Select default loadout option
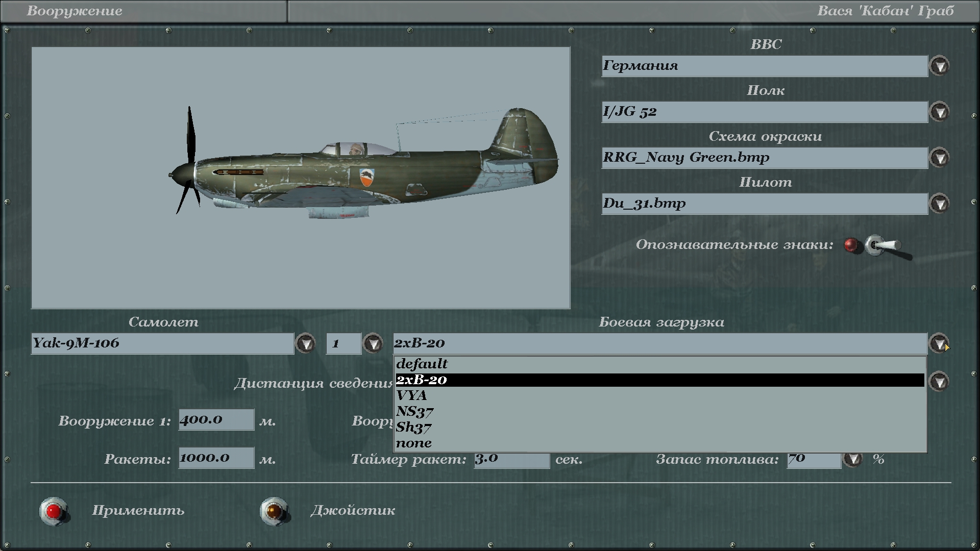Screen dimensions: 980x551 (422, 364)
